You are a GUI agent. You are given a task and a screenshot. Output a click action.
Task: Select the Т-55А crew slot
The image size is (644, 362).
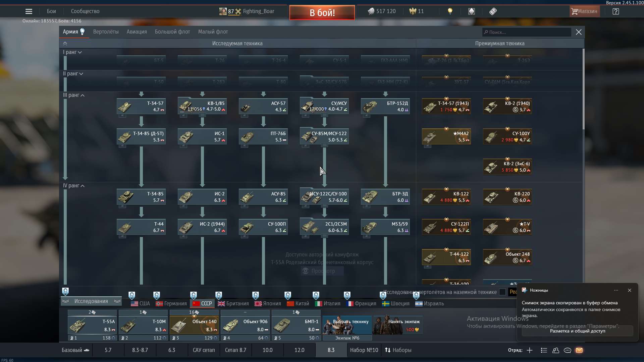(92, 325)
